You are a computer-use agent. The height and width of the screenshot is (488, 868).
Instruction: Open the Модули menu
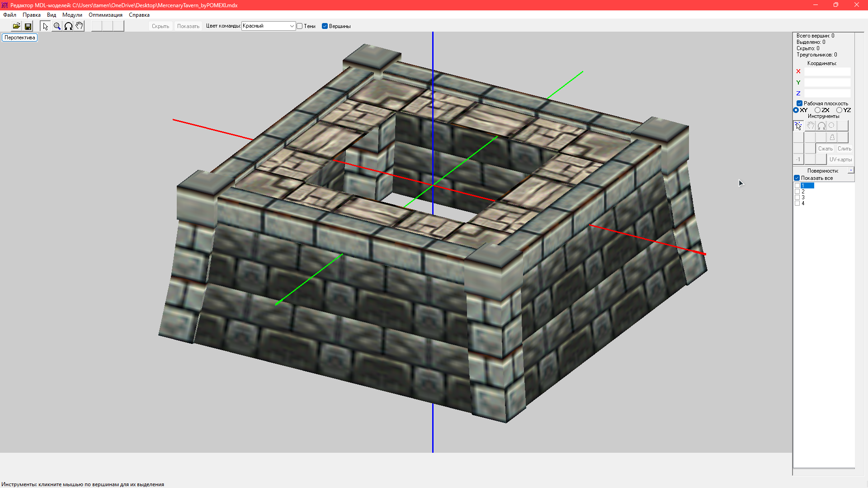tap(72, 15)
